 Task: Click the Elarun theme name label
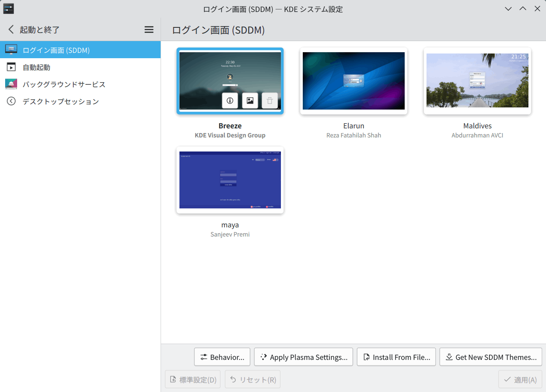[x=354, y=126]
